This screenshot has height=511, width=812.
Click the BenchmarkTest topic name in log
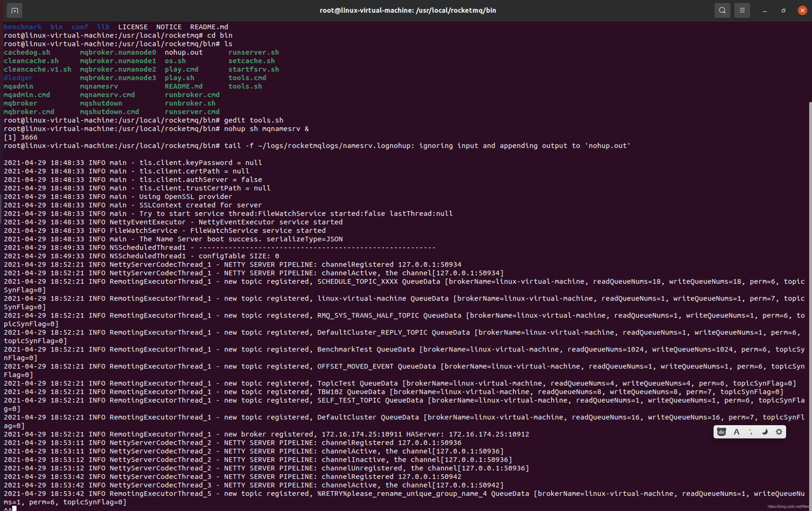pos(345,349)
